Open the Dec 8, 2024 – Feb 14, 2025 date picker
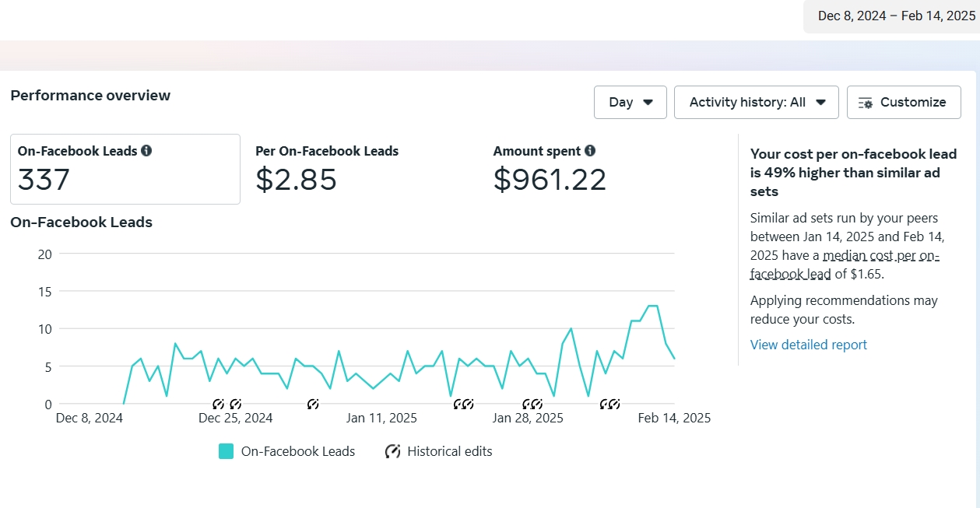 896,16
